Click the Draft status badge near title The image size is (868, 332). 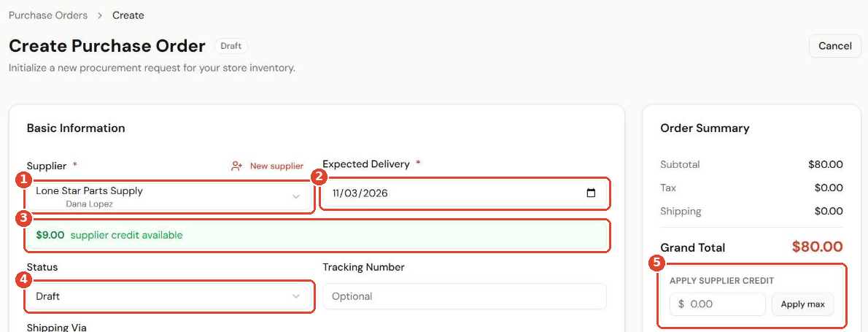(230, 46)
